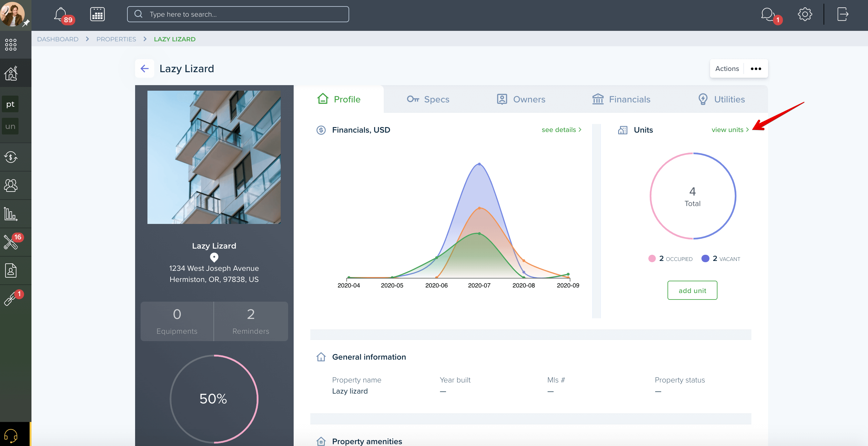Screen dimensions: 868x446
Task: Switch to the Financials tab
Action: click(x=621, y=99)
